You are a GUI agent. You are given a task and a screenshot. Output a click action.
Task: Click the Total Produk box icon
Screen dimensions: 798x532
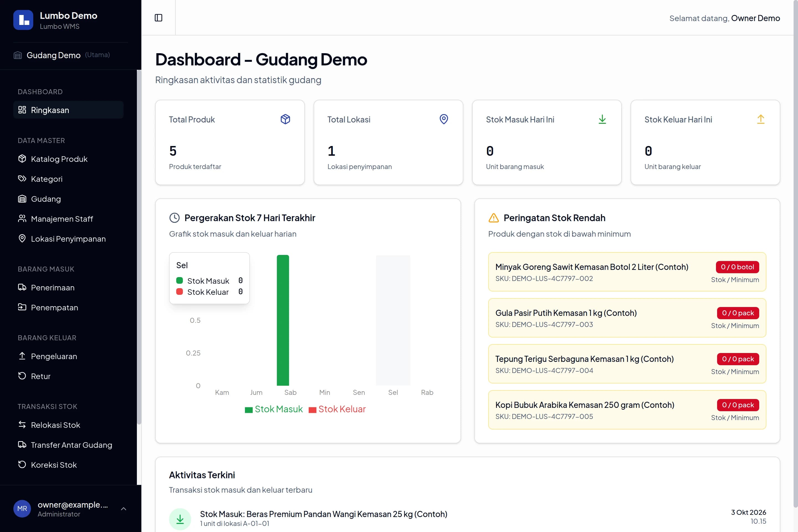click(x=285, y=119)
